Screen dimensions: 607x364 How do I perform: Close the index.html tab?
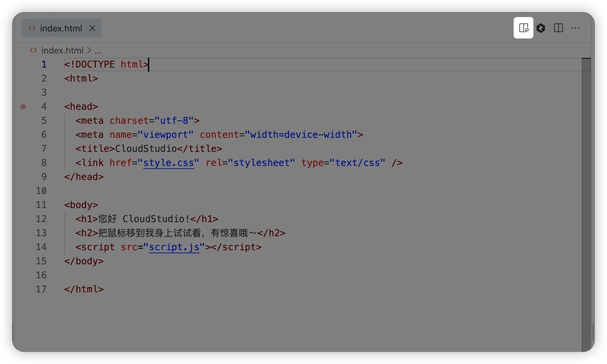(92, 28)
